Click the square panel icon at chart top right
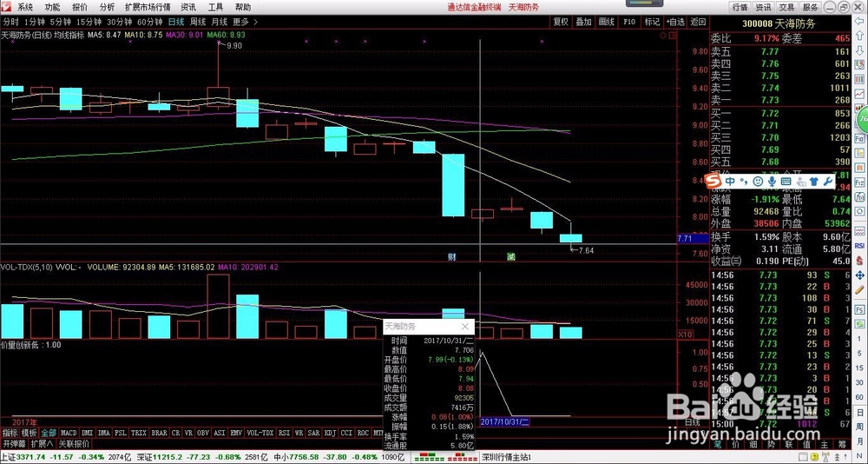This screenshot has height=464, width=868. (x=673, y=35)
